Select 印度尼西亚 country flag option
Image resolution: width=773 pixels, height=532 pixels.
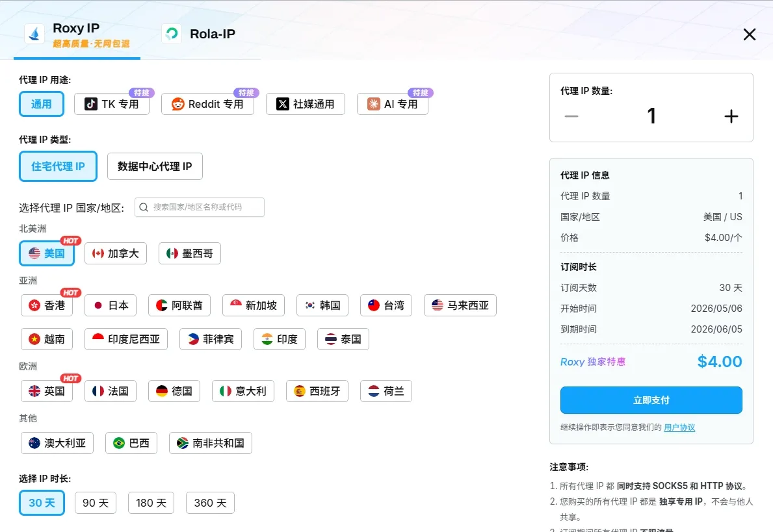click(126, 339)
